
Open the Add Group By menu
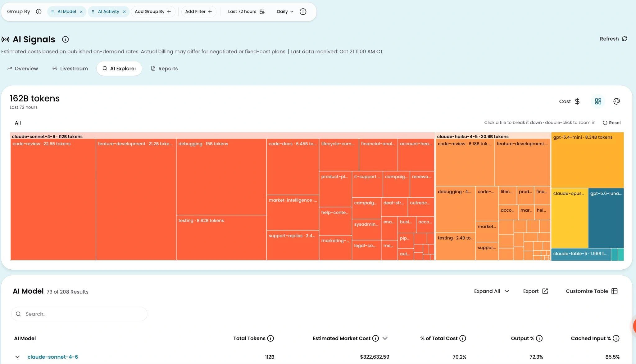(x=153, y=11)
